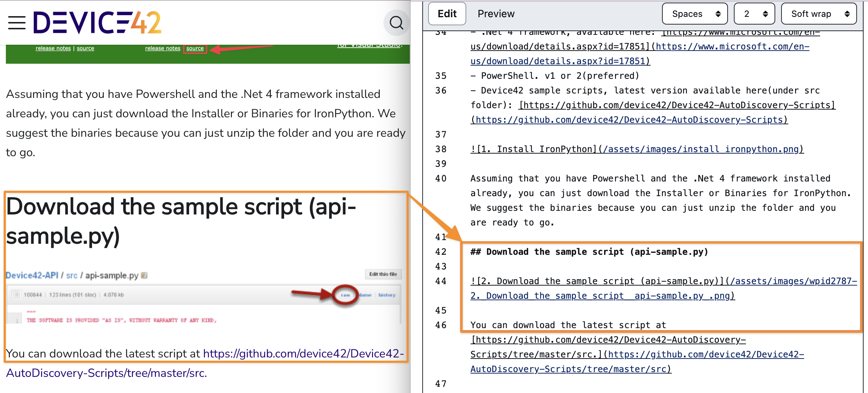Image resolution: width=868 pixels, height=393 pixels.
Task: Open the hamburger navigation menu
Action: (17, 23)
